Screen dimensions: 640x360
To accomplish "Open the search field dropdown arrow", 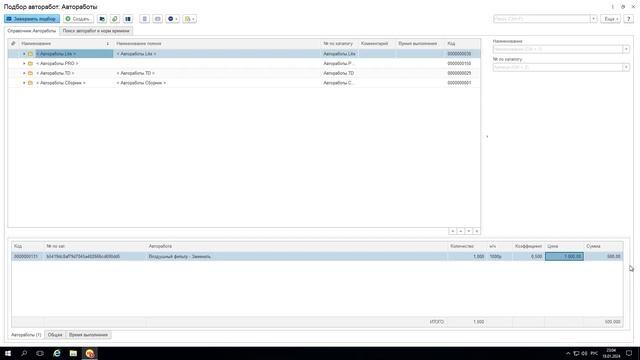I will pyautogui.click(x=593, y=19).
